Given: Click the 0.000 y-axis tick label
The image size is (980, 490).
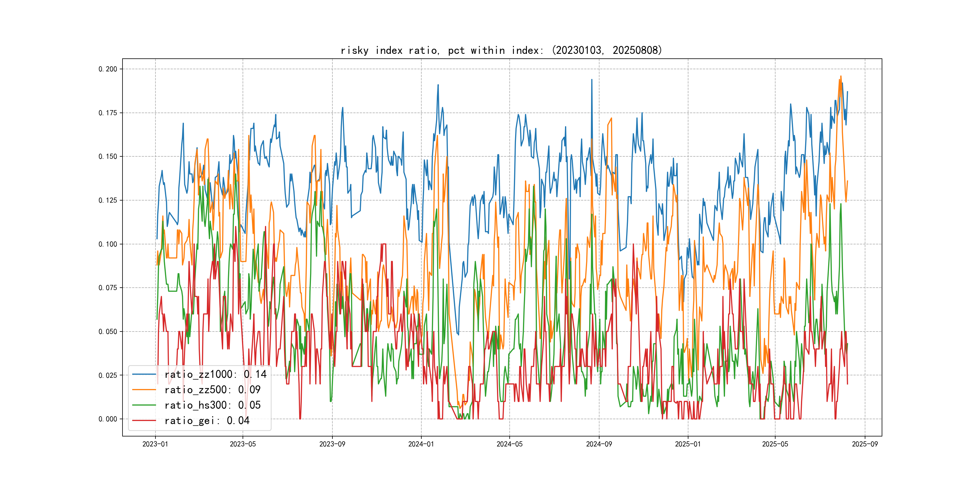Looking at the screenshot, I should tap(108, 419).
